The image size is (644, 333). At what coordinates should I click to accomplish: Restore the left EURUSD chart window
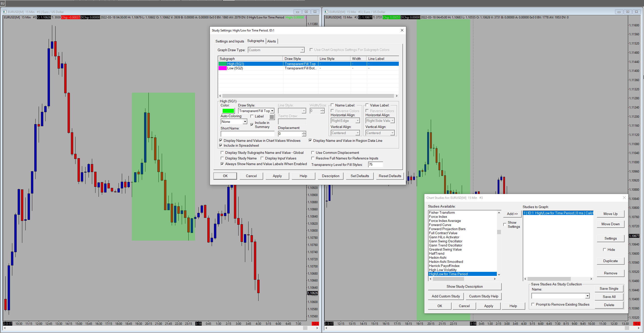(306, 12)
